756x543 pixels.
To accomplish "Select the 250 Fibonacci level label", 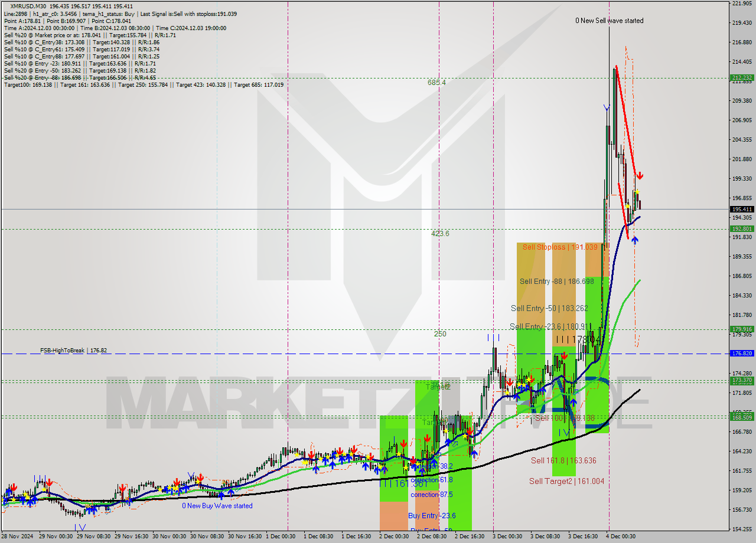I will 440,334.
